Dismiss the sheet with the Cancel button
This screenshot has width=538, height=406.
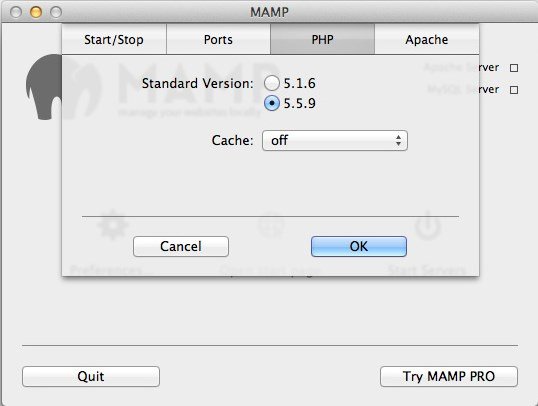click(x=181, y=246)
